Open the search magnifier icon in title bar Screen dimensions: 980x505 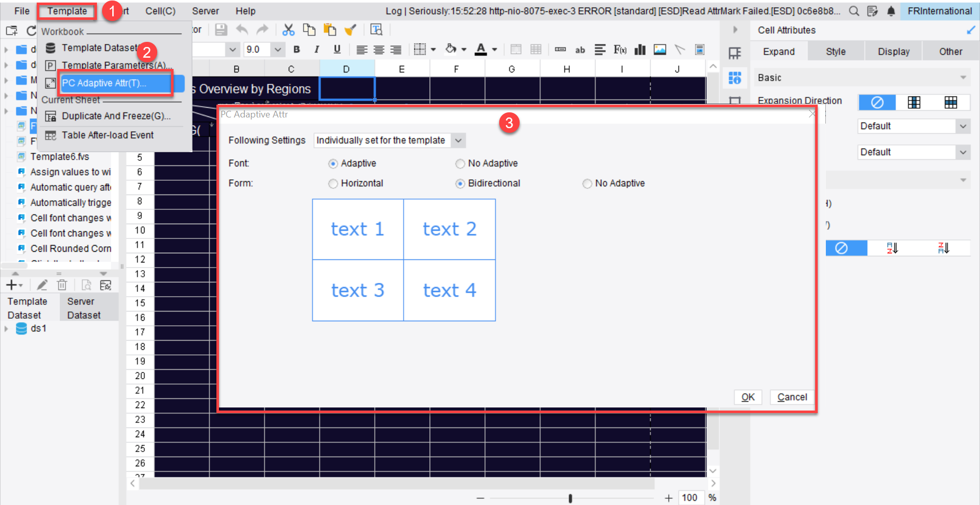pos(854,11)
